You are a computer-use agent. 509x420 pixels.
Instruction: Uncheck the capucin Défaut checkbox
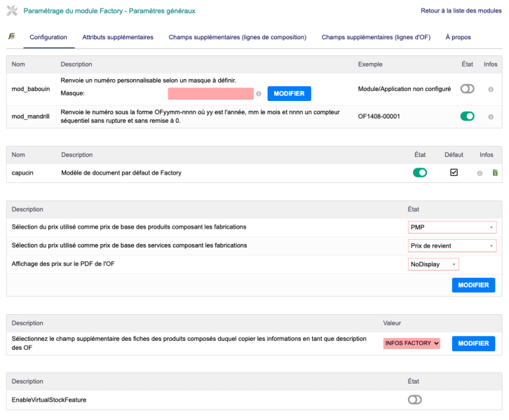[454, 172]
